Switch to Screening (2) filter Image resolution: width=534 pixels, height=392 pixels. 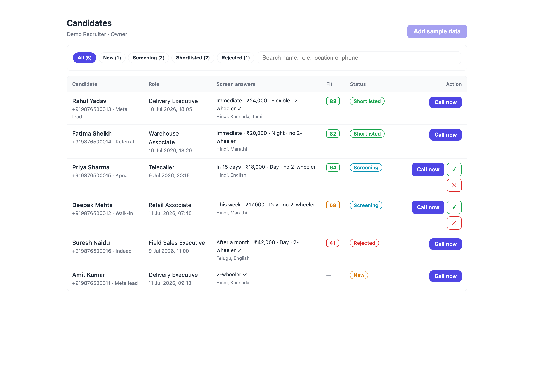coord(148,58)
